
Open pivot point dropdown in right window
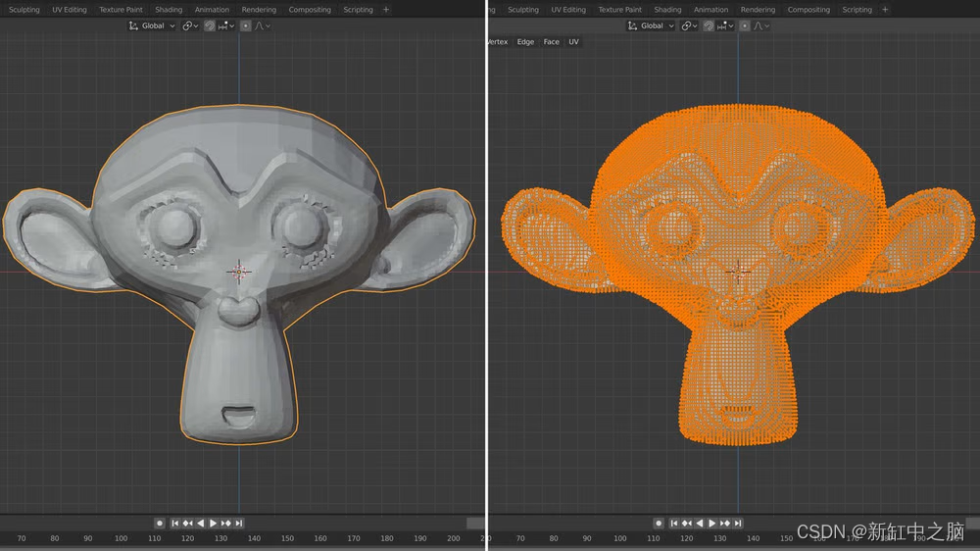pos(689,25)
